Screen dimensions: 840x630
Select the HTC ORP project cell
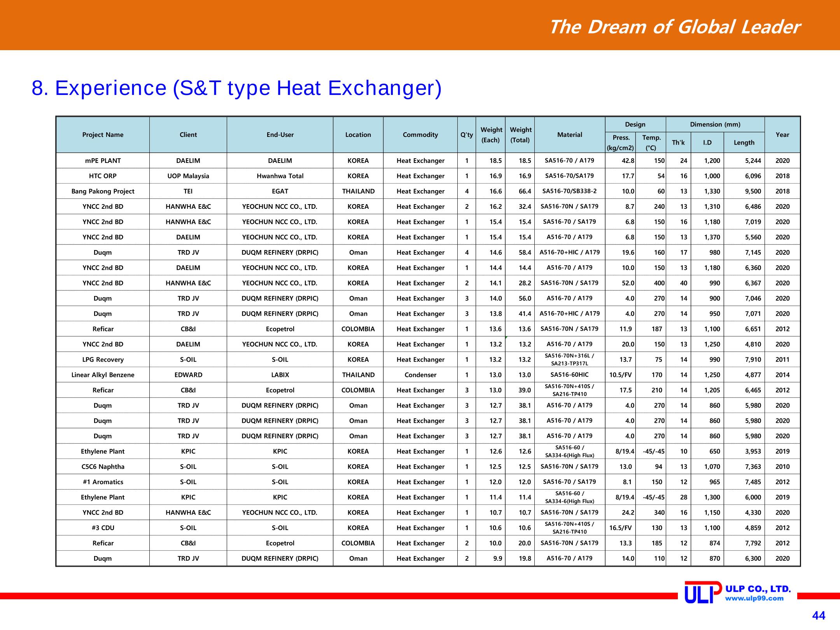[x=103, y=176]
